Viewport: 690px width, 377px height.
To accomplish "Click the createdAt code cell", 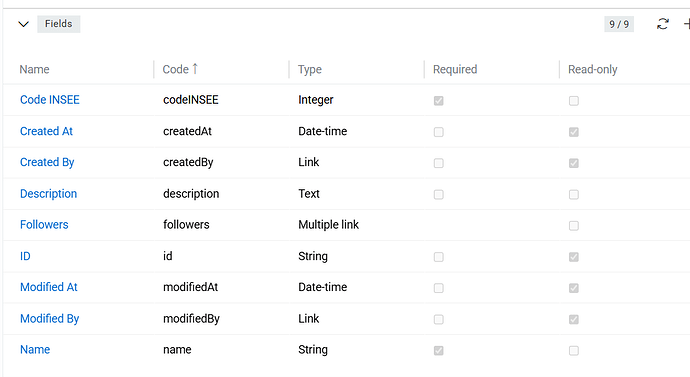I will click(x=187, y=131).
